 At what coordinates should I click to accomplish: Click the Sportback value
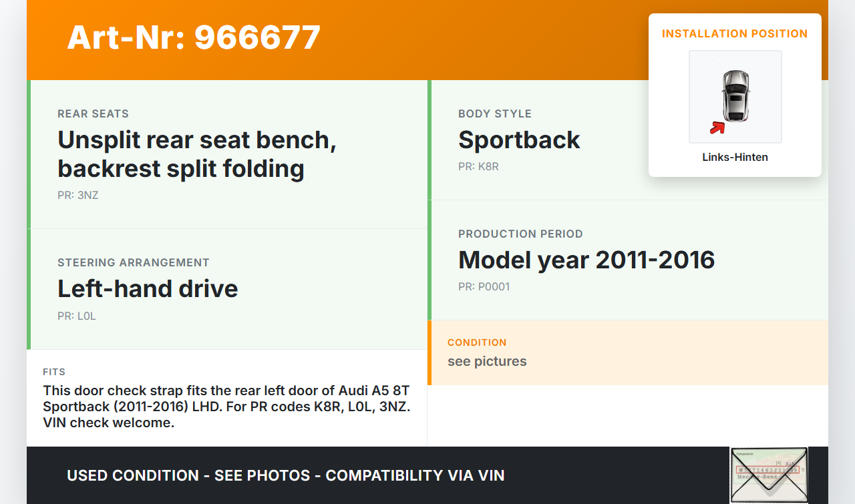(x=519, y=140)
